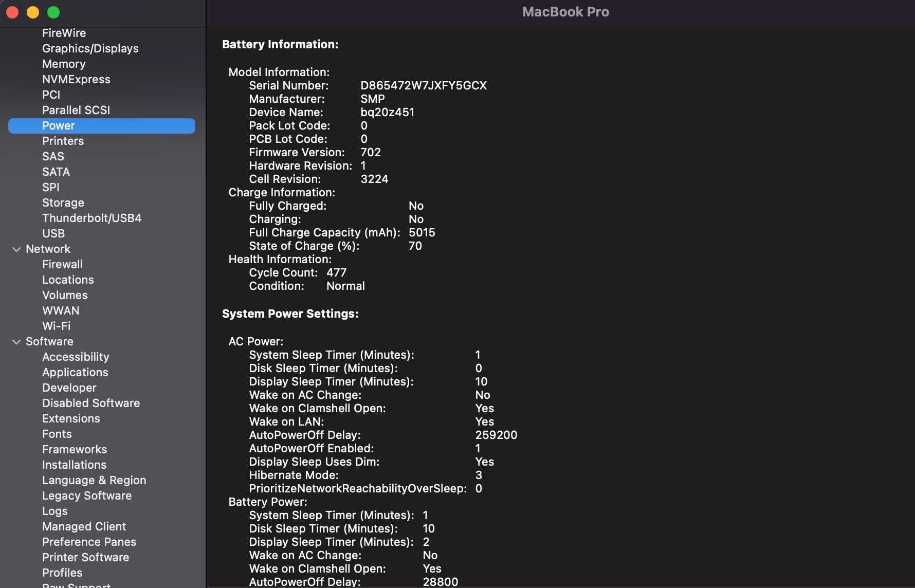Click the MacBook Pro window title

[x=565, y=12]
